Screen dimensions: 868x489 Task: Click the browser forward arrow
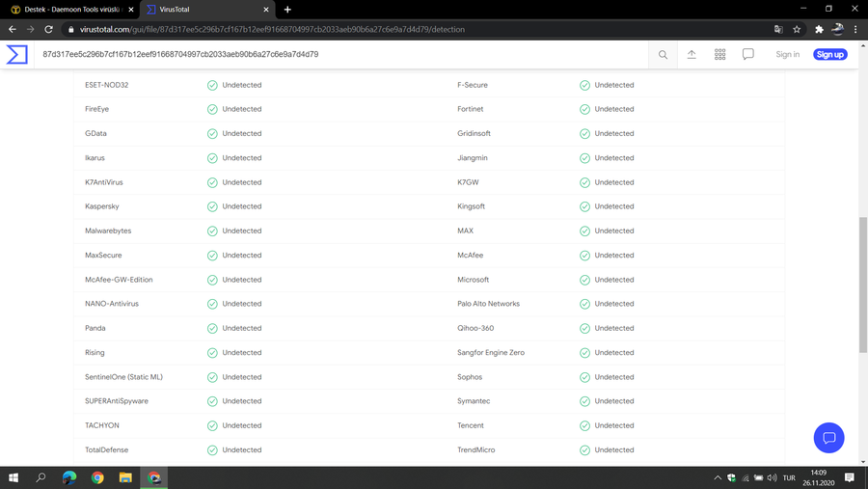click(31, 29)
